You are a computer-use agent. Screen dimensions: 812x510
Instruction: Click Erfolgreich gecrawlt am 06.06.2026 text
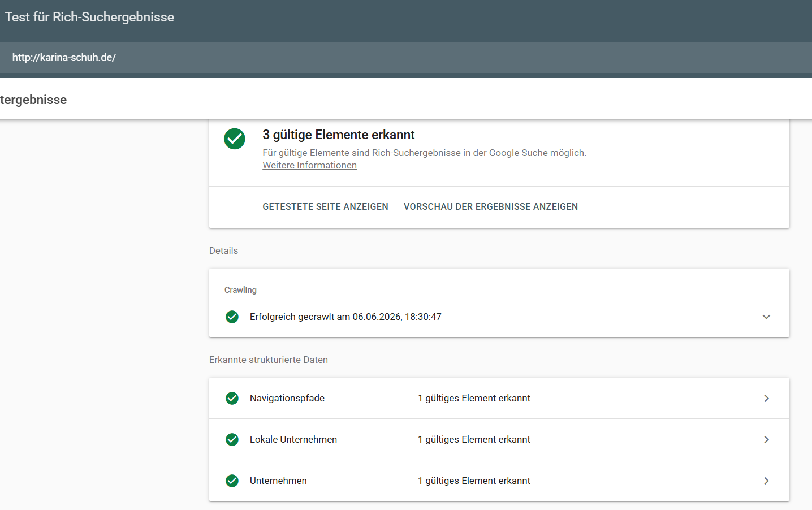pos(345,317)
